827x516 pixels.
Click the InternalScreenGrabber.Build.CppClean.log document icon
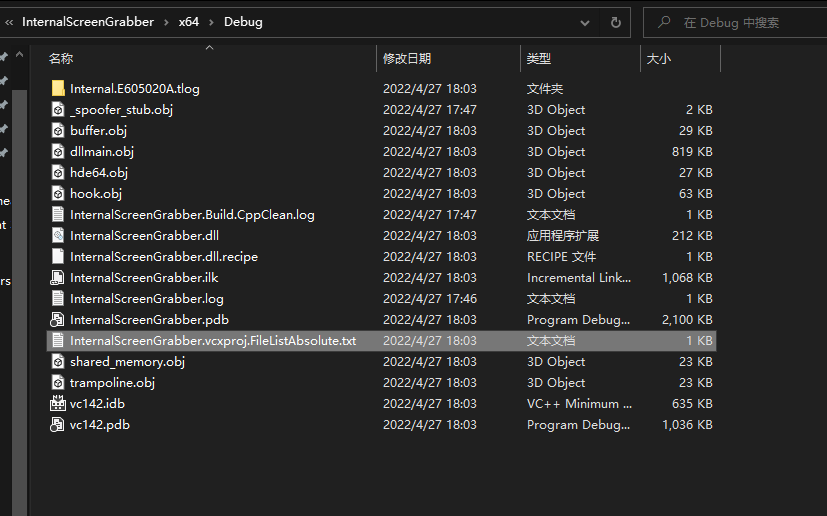[58, 215]
